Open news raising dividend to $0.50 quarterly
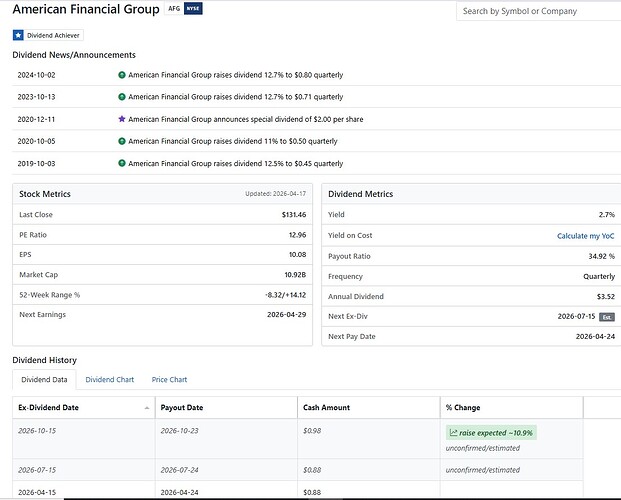The height and width of the screenshot is (500, 621). pyautogui.click(x=233, y=141)
